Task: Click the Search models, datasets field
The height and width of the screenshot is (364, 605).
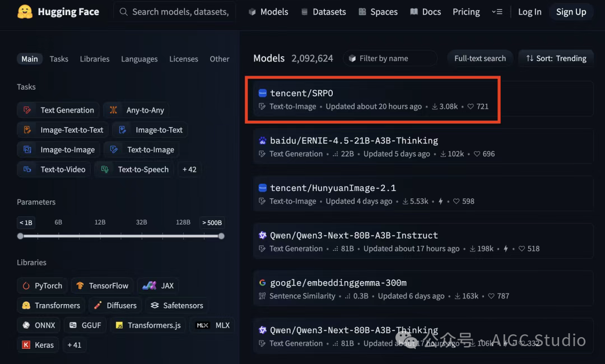Action: pos(174,12)
